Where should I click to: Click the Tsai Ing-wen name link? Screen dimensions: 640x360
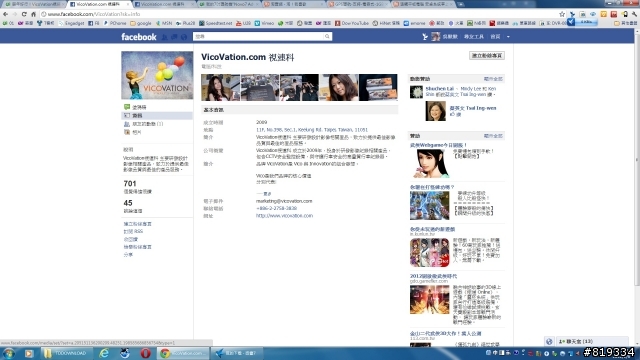[473, 108]
